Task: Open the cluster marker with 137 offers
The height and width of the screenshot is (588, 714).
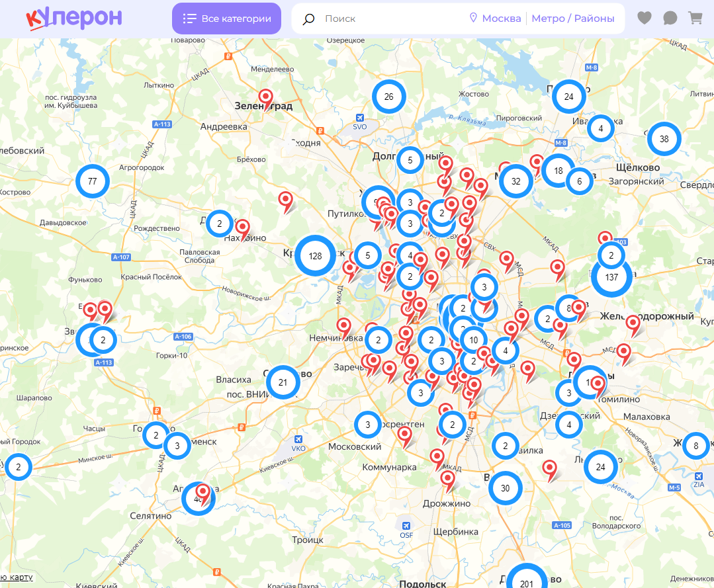Action: (611, 277)
